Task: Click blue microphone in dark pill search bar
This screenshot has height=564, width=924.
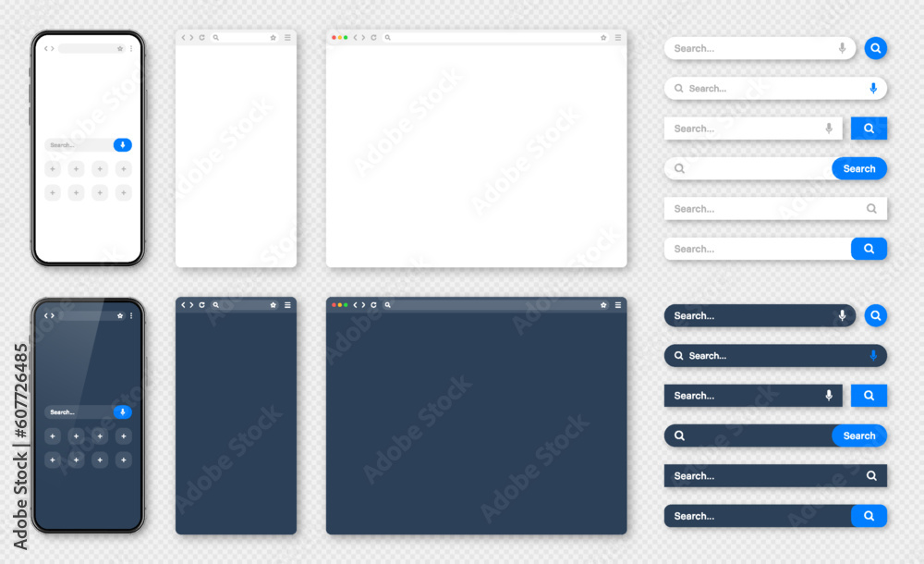Action: (x=873, y=356)
